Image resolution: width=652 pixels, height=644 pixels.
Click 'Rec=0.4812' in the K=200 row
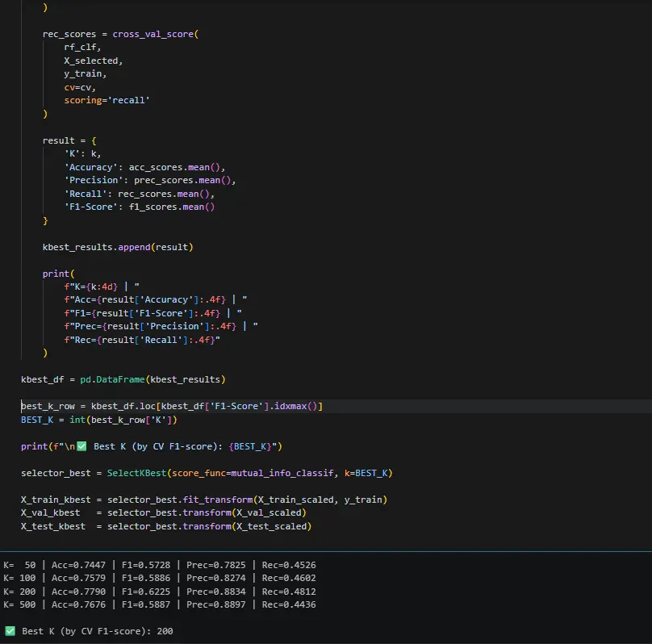click(x=289, y=592)
